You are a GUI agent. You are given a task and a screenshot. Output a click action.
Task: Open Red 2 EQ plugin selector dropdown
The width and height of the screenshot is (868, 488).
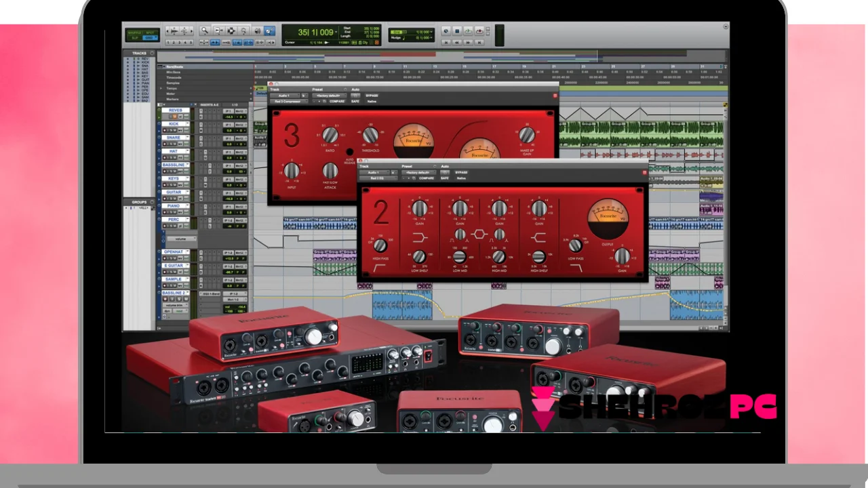[x=378, y=178]
